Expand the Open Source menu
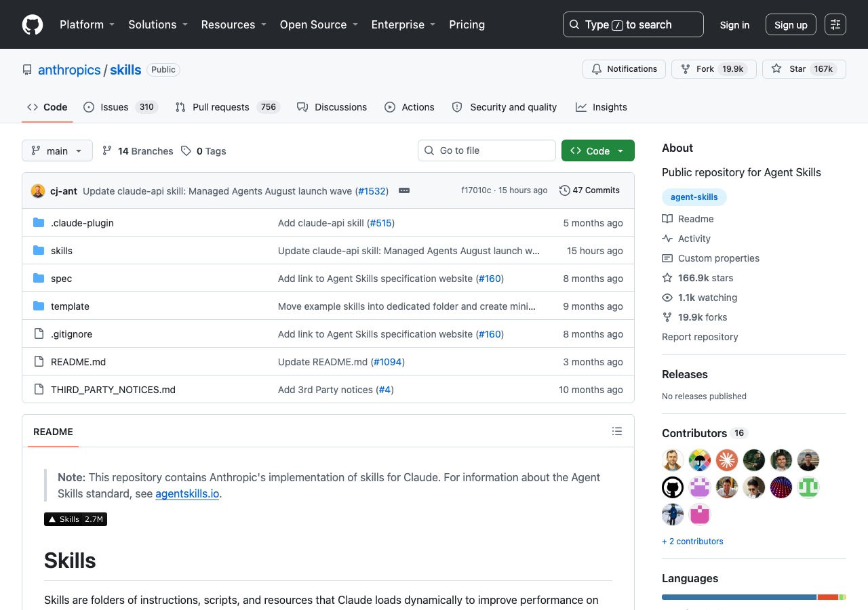This screenshot has height=610, width=868. (319, 24)
